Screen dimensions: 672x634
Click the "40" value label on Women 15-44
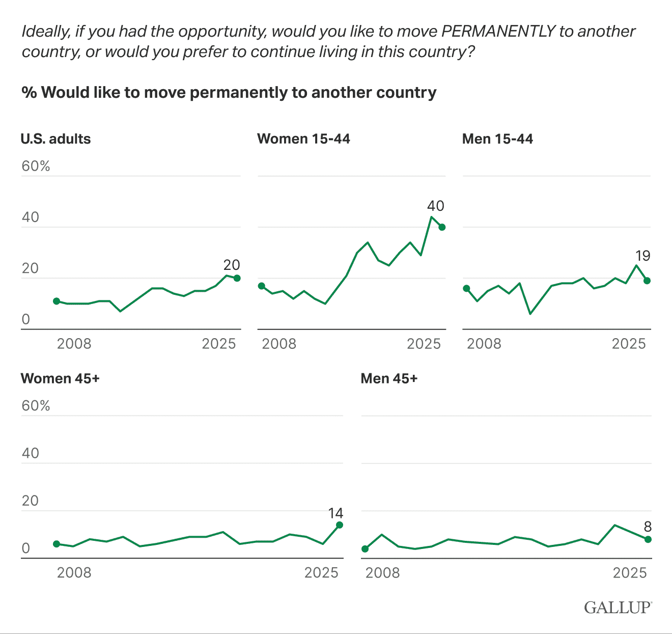(436, 206)
